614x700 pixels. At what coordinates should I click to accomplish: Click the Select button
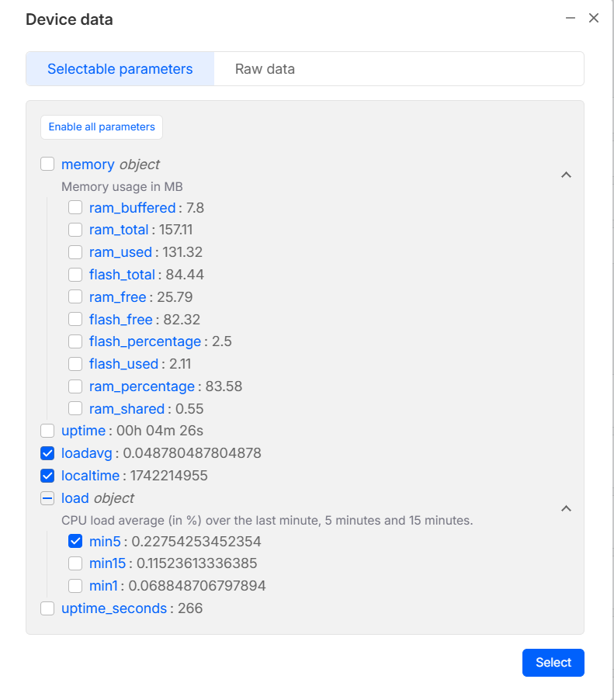point(553,662)
